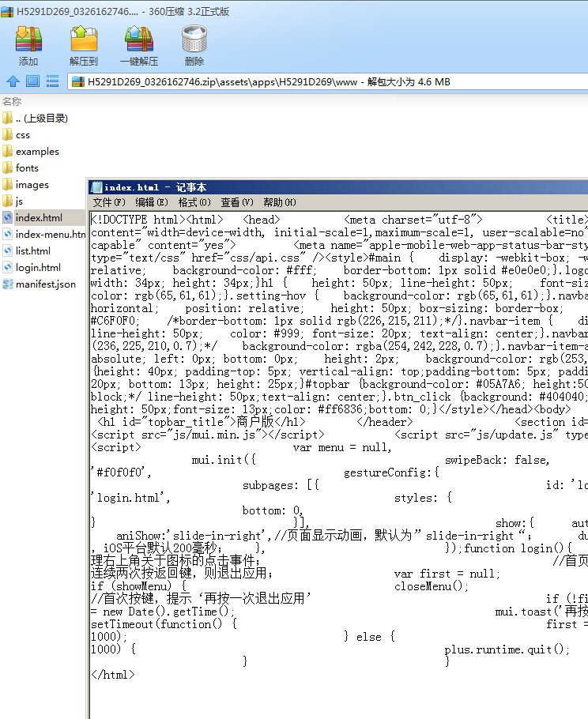588x719 pixels.
Task: Click the plus.runtime.quit() text
Action: coord(507,649)
